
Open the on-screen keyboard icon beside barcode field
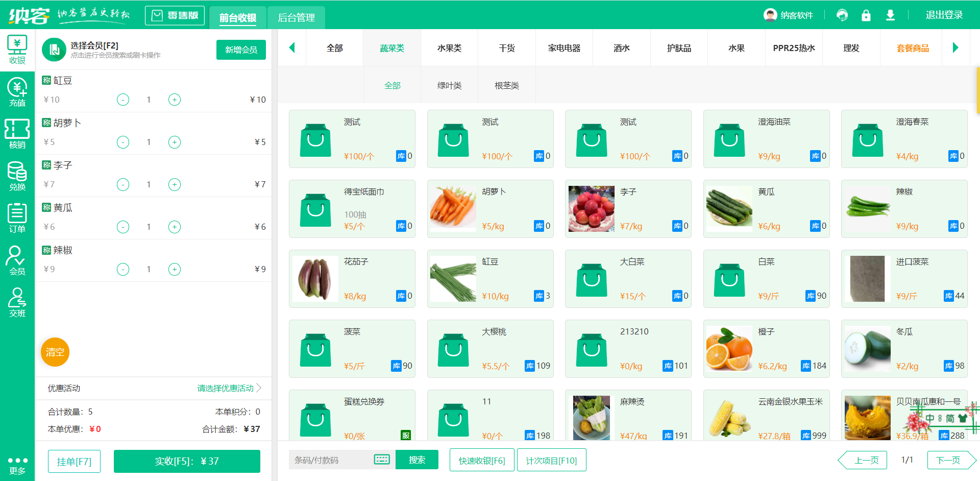[382, 460]
